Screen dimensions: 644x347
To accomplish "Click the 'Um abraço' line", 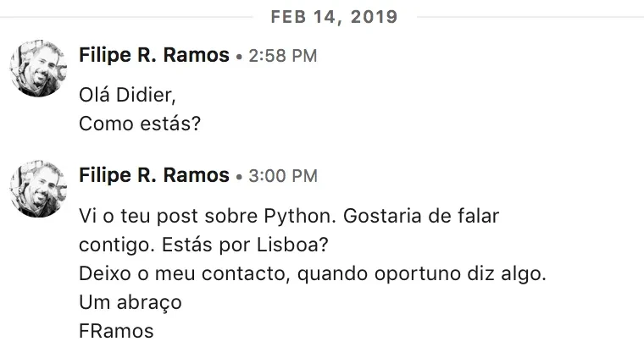I will coord(130,301).
